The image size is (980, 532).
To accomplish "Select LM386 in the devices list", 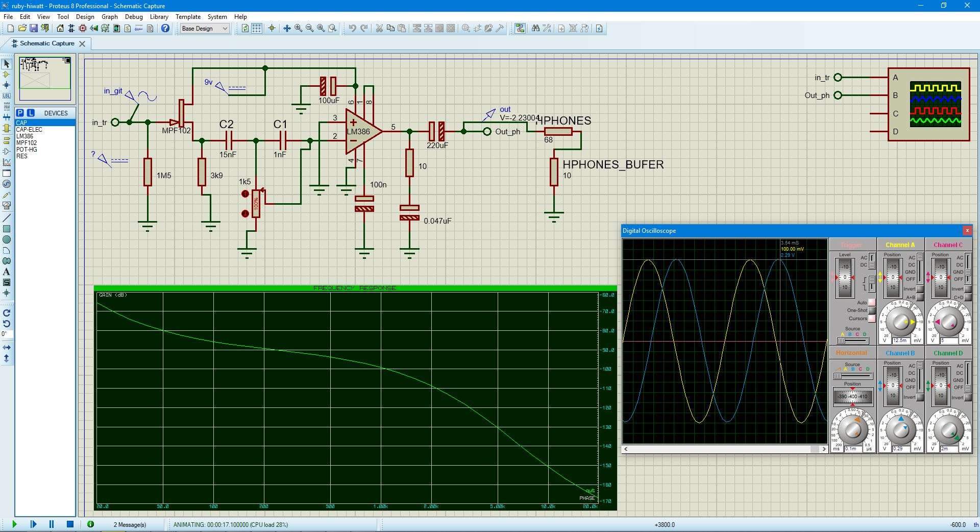I will click(24, 136).
